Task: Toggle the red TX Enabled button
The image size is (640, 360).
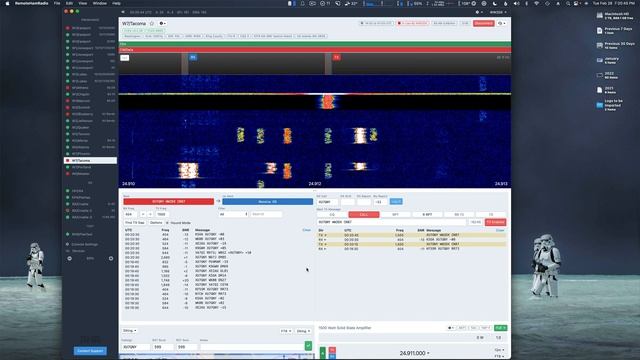Action: (496, 222)
